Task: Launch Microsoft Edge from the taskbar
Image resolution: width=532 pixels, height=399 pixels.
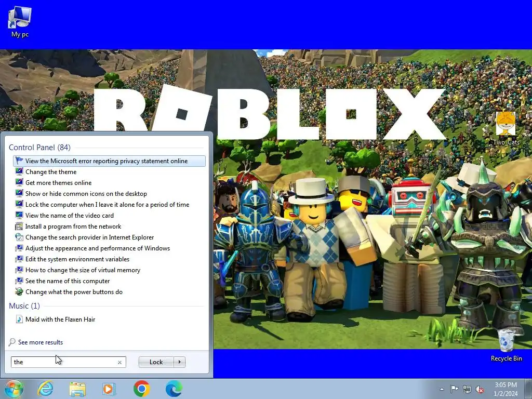Action: [x=174, y=389]
